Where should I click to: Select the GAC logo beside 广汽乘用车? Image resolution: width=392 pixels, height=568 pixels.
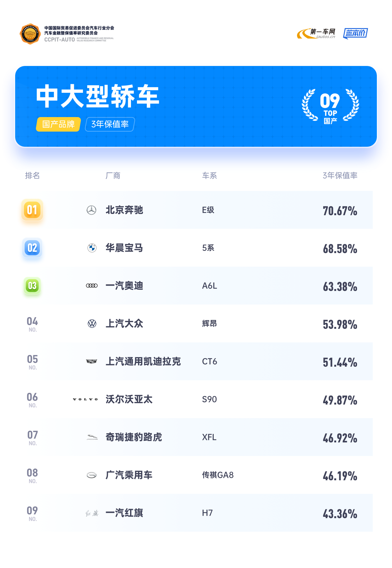pyautogui.click(x=92, y=475)
